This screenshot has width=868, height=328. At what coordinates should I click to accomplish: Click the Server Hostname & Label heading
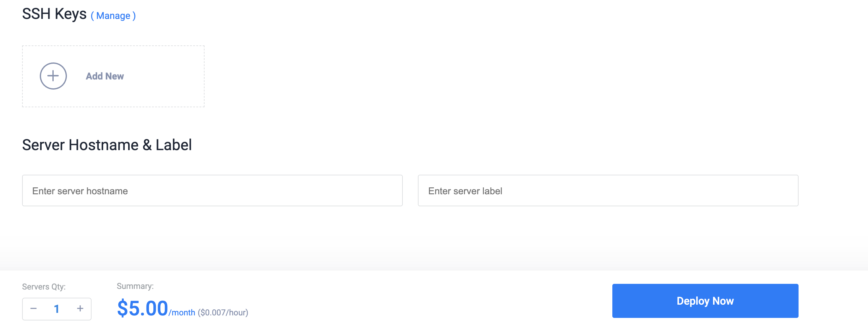(107, 145)
